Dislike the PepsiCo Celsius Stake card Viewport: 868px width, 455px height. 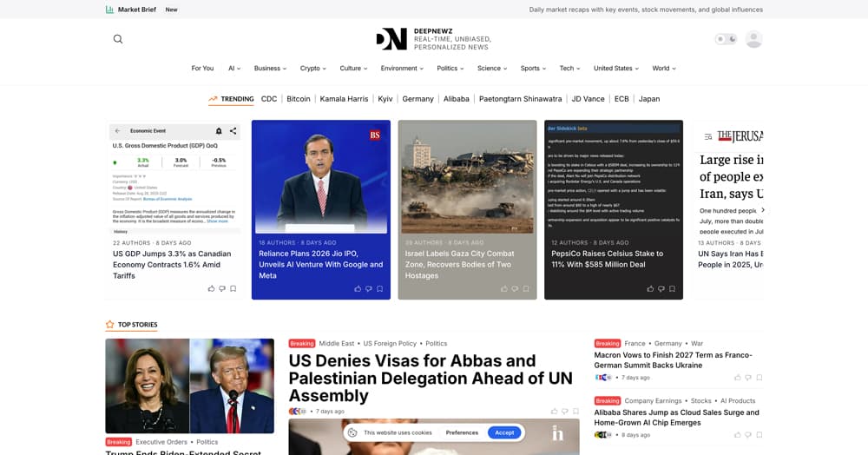(x=661, y=289)
